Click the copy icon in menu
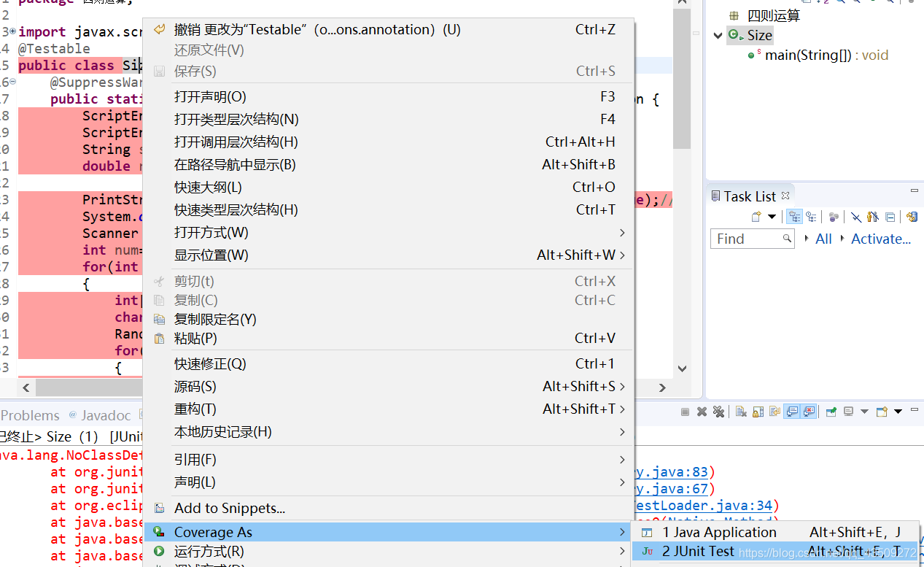924x567 pixels. click(x=160, y=300)
